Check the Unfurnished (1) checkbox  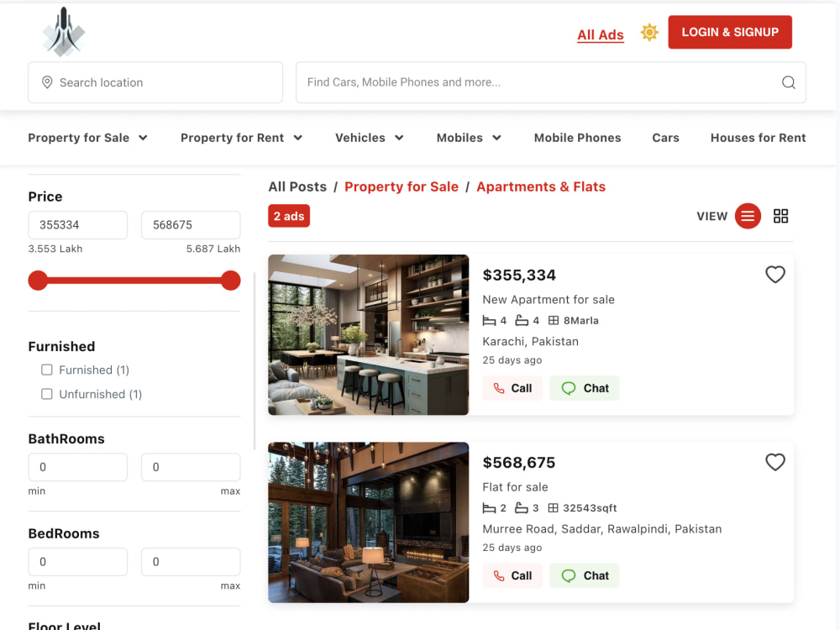[x=46, y=394]
